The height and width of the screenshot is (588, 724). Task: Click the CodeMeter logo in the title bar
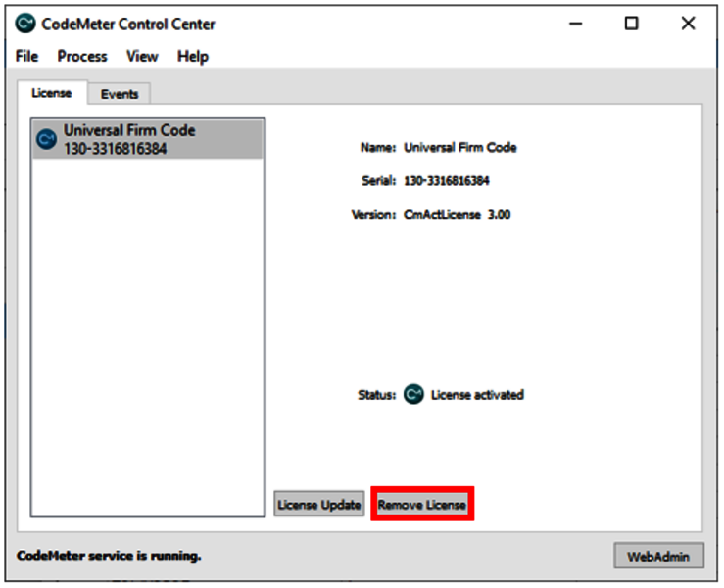coord(25,24)
